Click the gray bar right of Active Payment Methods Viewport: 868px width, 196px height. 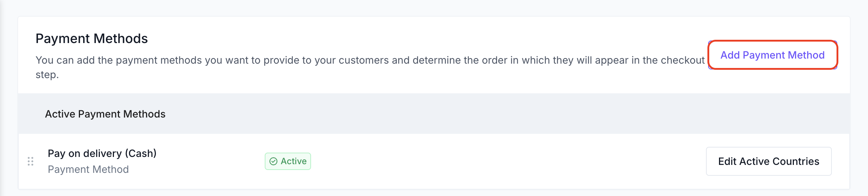[x=506, y=114]
